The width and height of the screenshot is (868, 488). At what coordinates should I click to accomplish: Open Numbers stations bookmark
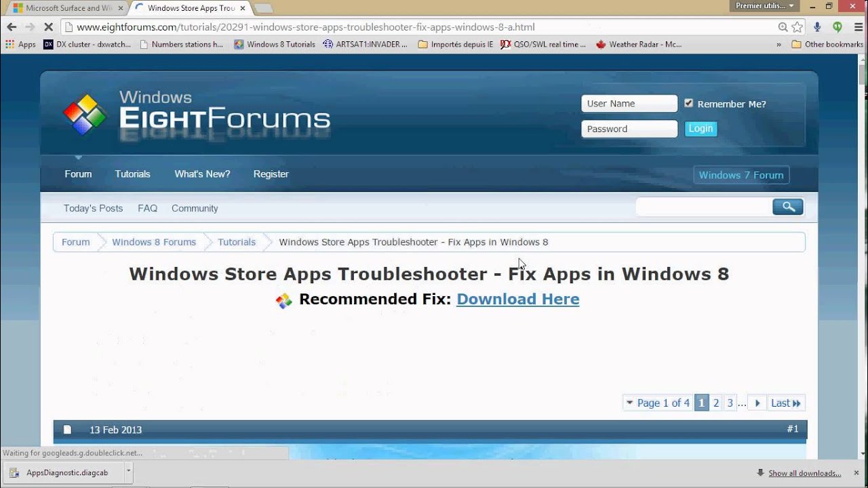[181, 44]
